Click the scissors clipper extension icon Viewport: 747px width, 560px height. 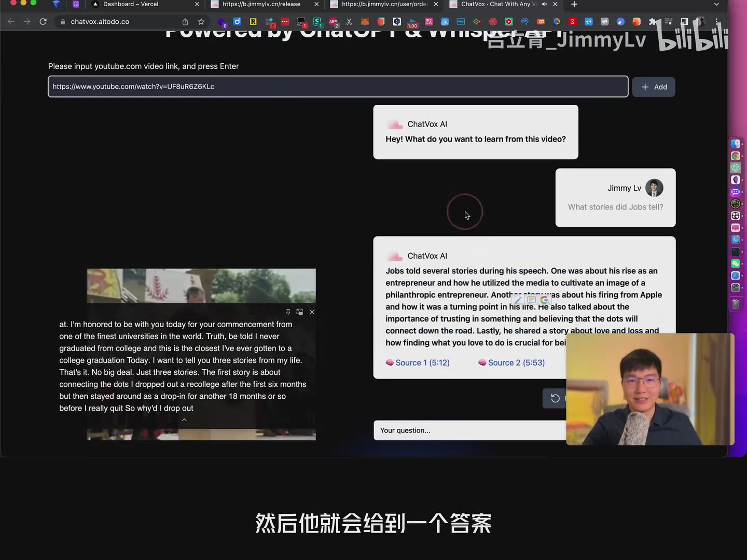point(349,22)
